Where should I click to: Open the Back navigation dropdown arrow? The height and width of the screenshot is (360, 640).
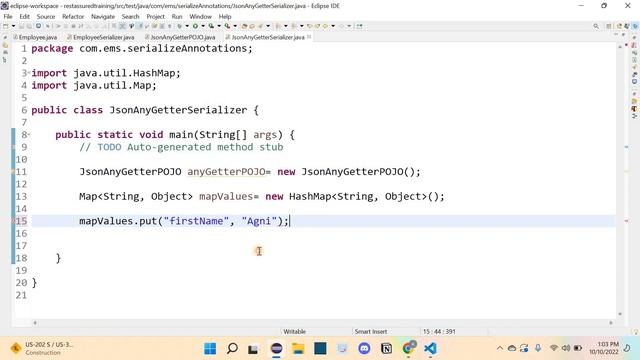click(x=333, y=26)
